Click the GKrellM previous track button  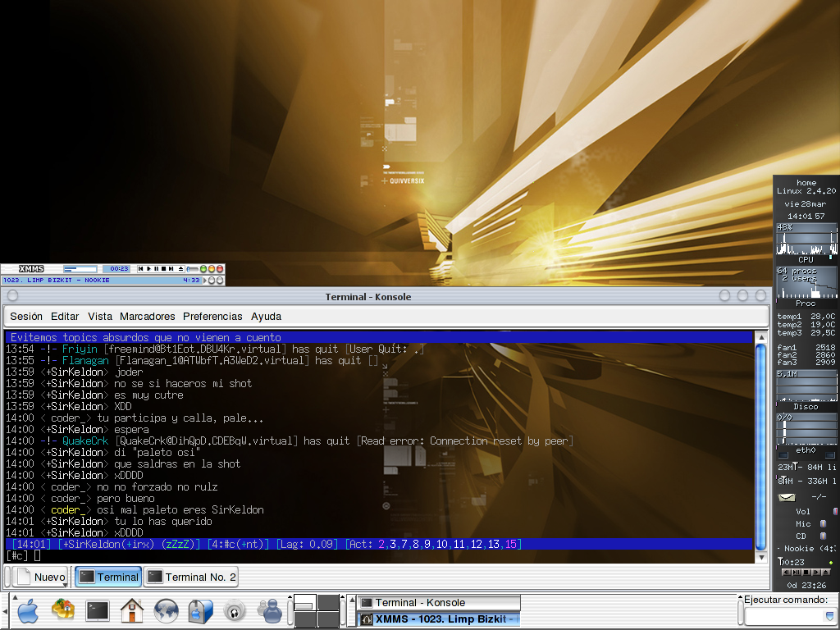(x=787, y=572)
